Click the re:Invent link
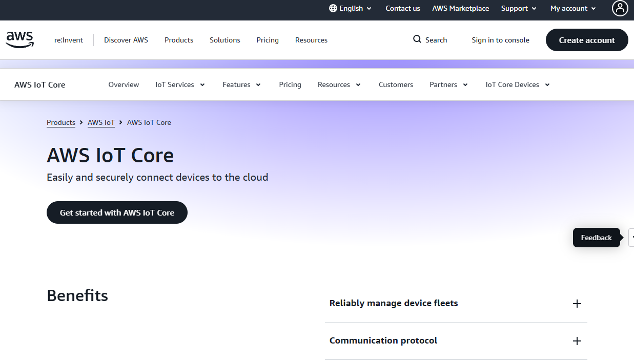The image size is (634, 364). click(x=69, y=40)
